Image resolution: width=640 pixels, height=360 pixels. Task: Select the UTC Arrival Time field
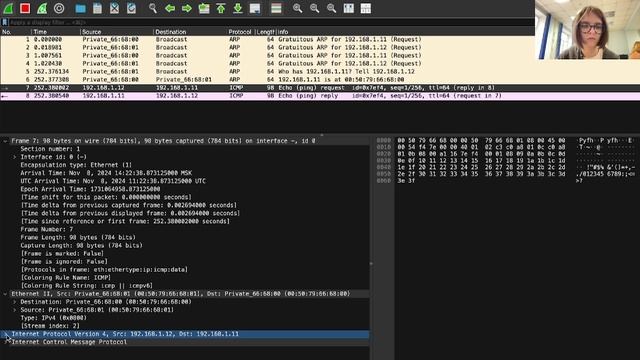pyautogui.click(x=113, y=181)
